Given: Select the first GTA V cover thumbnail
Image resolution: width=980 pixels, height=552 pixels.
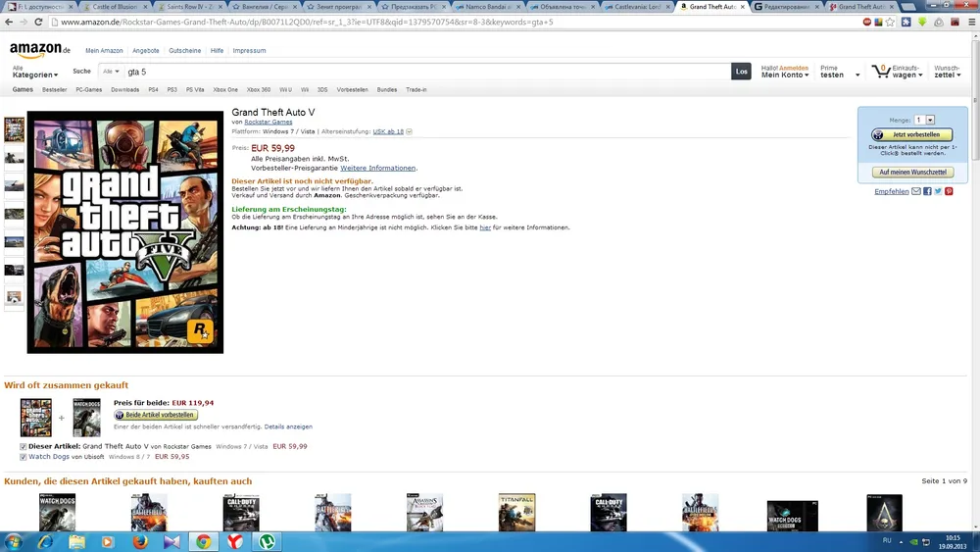Looking at the screenshot, I should [x=14, y=129].
